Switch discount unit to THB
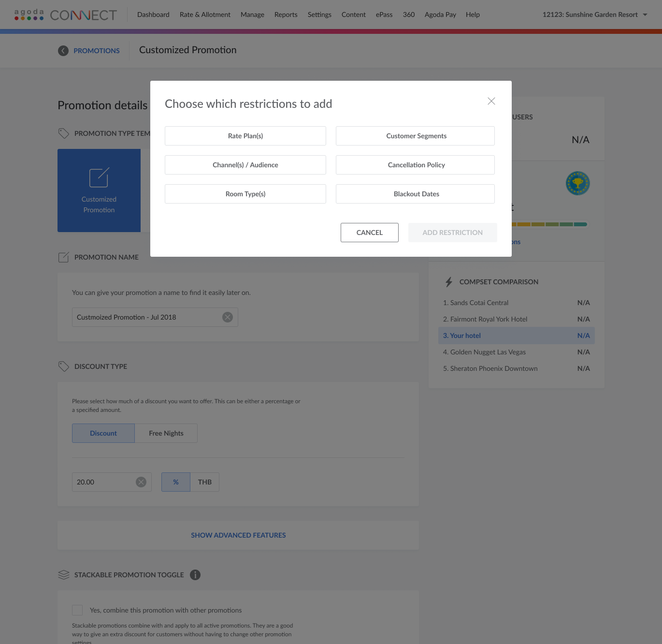 click(204, 482)
